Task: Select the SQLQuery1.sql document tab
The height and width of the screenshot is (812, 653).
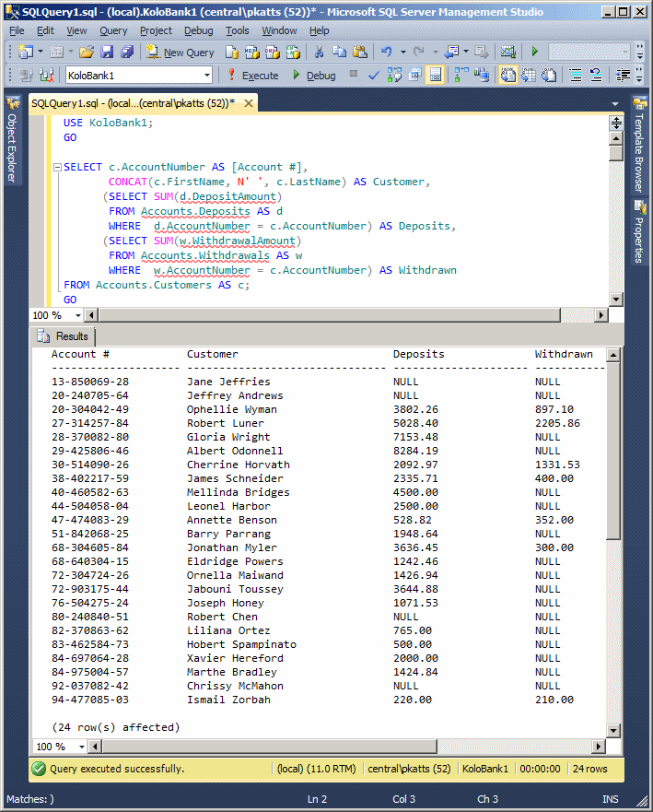Action: (x=133, y=103)
